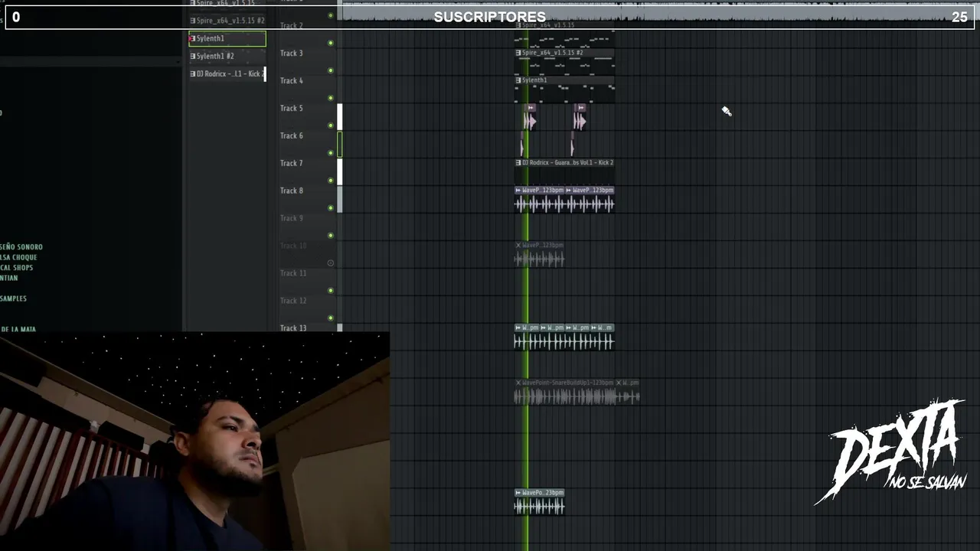Select Spire_x64_v1.5.15 #2 in the pattern picker

(227, 21)
